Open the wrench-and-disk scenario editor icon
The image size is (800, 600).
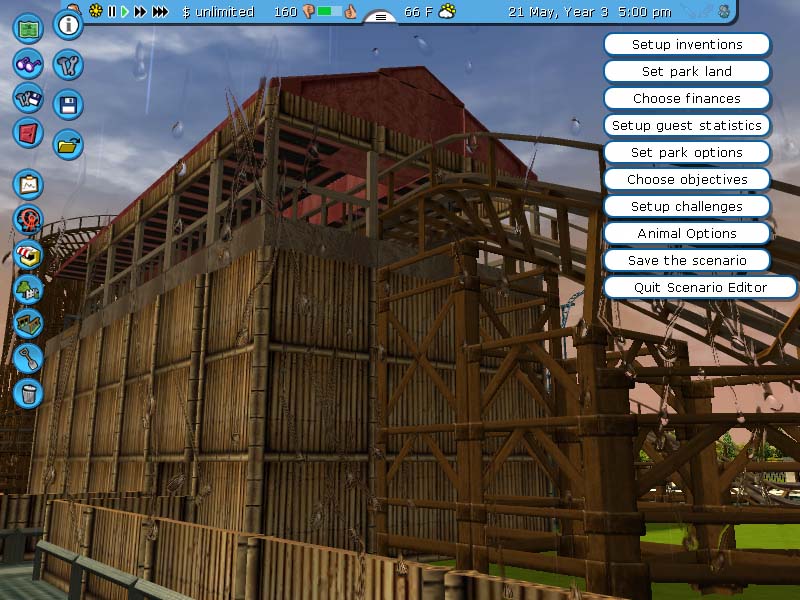tap(28, 98)
